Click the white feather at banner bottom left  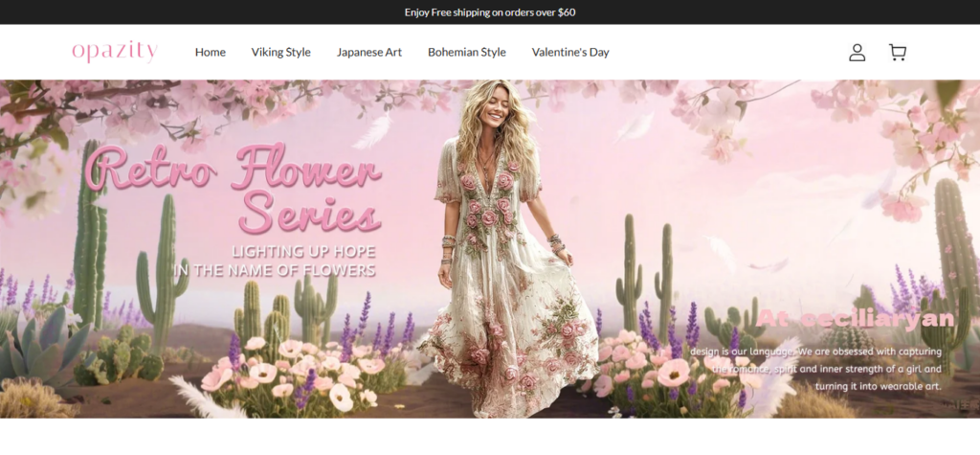pyautogui.click(x=204, y=397)
